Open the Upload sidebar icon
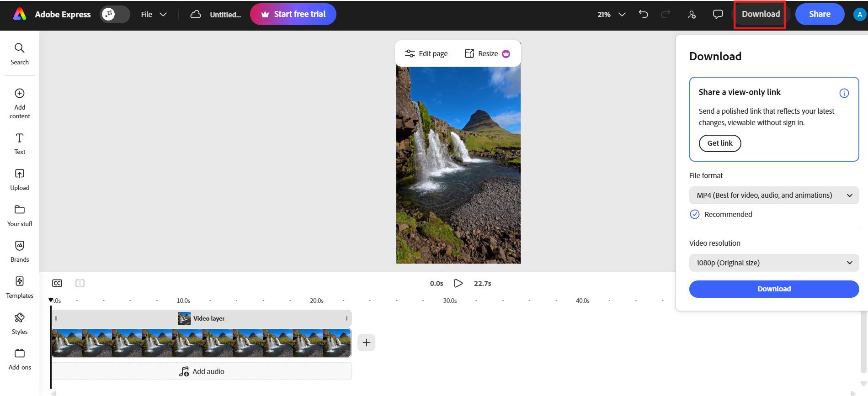 point(19,180)
